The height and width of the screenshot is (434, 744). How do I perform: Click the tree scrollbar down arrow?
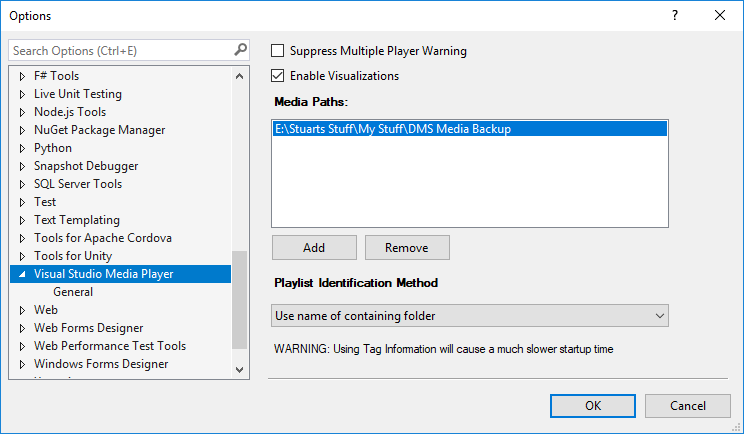[x=240, y=369]
